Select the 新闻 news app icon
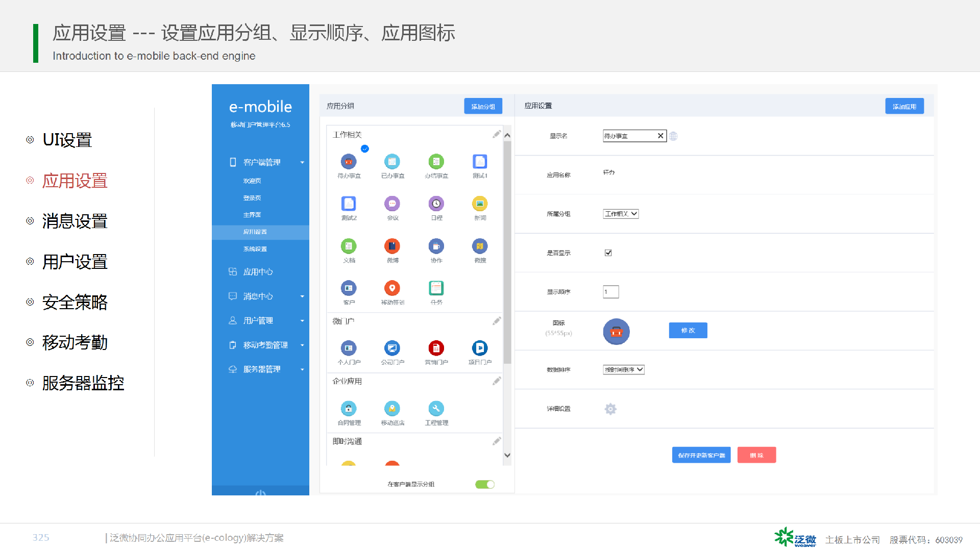This screenshot has height=551, width=980. point(480,204)
